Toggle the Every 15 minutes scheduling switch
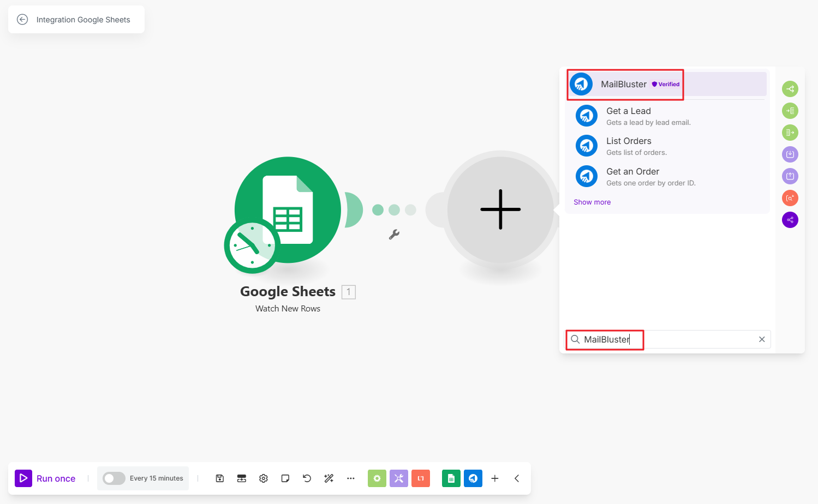Screen dimensions: 818x504 (114, 478)
